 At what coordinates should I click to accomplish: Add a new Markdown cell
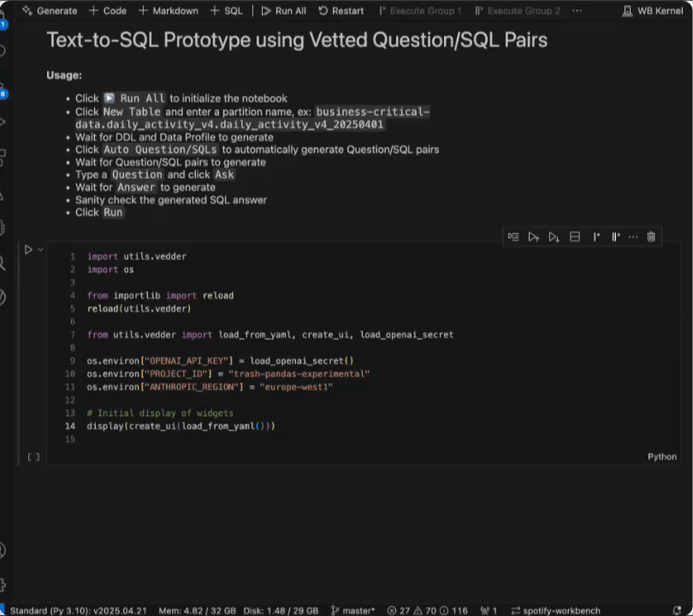coord(168,11)
